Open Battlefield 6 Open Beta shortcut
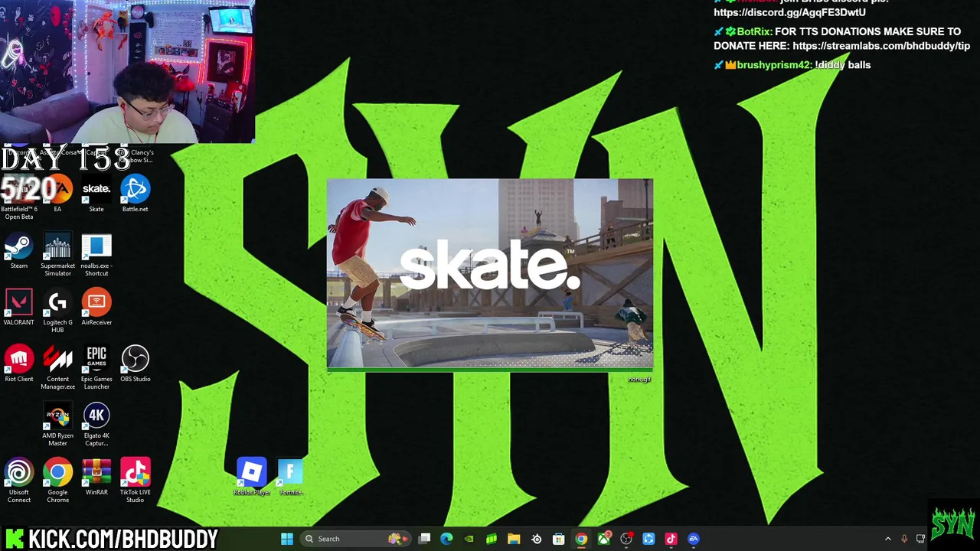This screenshot has width=980, height=551. [19, 198]
